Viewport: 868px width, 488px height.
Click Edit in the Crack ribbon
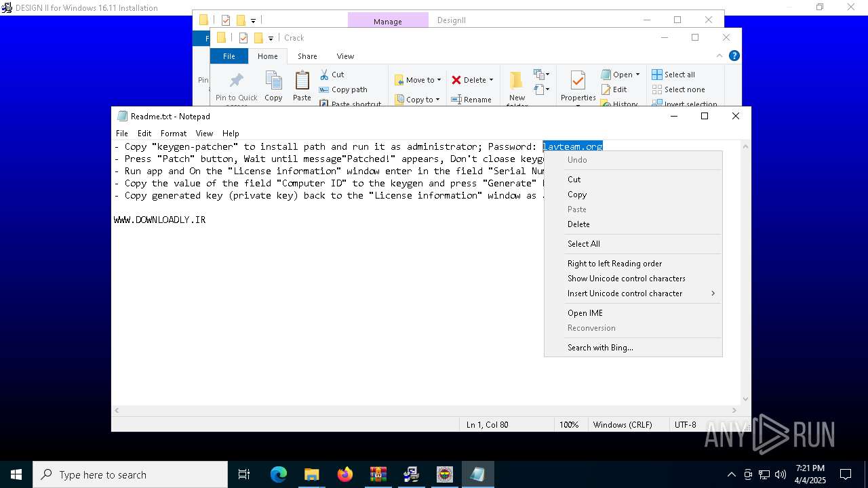(614, 89)
